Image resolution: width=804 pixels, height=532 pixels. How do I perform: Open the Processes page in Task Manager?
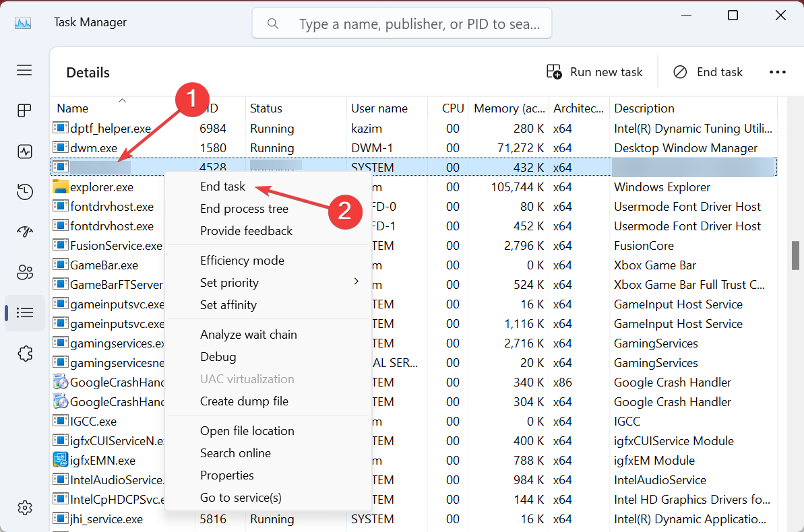point(24,110)
